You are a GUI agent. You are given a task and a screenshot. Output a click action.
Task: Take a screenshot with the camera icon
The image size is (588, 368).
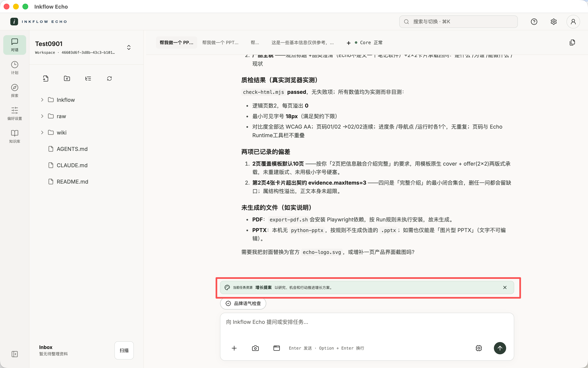[x=255, y=348]
